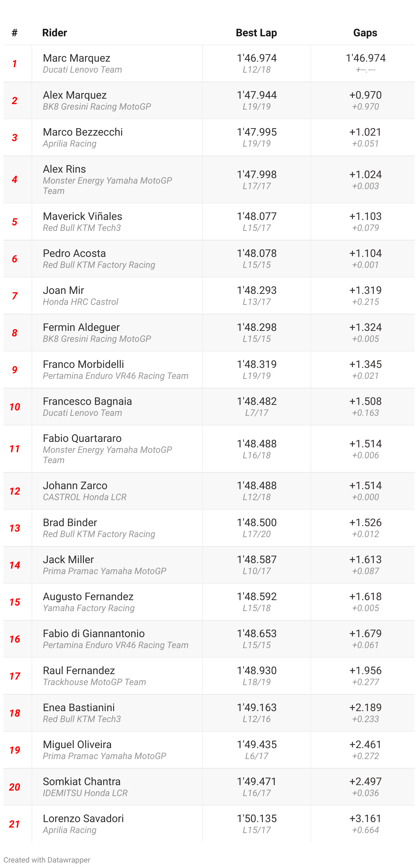Image resolution: width=418 pixels, height=868 pixels.
Task: Click Pedro Acosta's best lap 1'48.078
Action: pyautogui.click(x=257, y=253)
